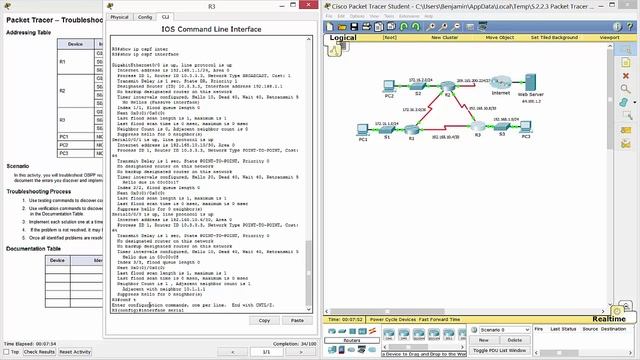This screenshot has width=640, height=360.
Task: Click the Check Results button
Action: pyautogui.click(x=39, y=352)
